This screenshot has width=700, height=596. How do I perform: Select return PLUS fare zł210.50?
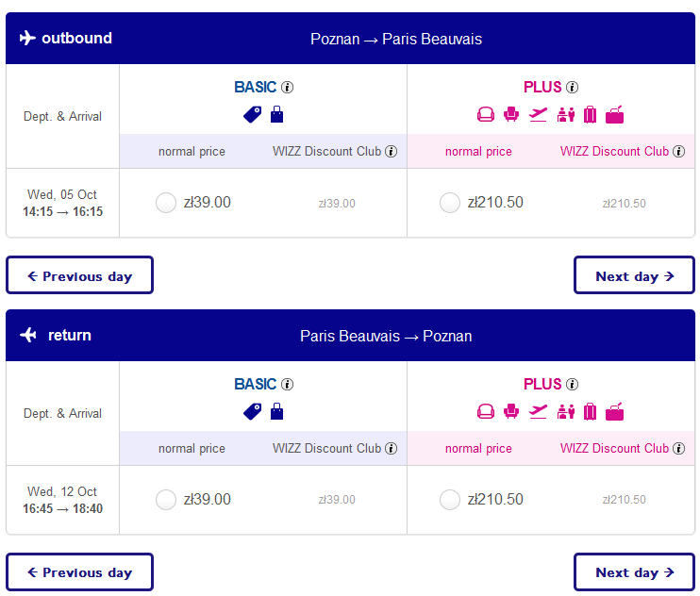tap(450, 500)
